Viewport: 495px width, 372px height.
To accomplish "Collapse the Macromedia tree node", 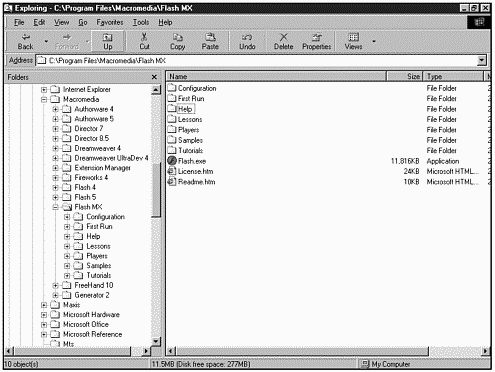I will (x=44, y=99).
